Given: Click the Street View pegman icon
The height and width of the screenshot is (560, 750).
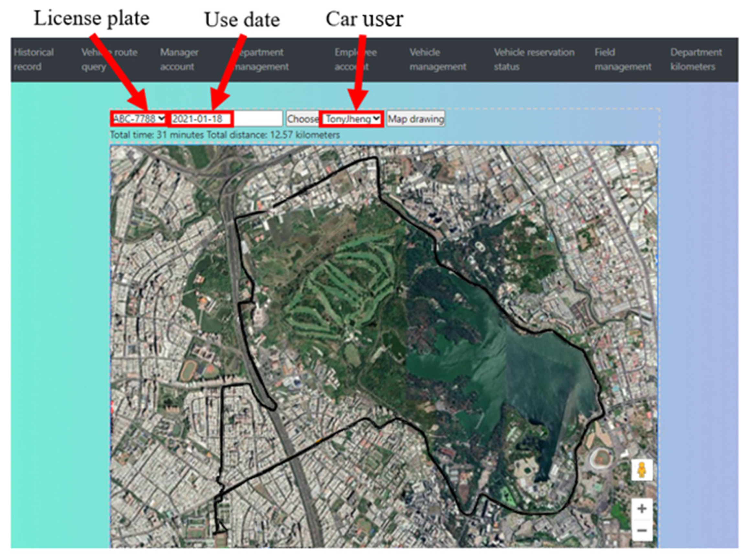Looking at the screenshot, I should click(642, 470).
